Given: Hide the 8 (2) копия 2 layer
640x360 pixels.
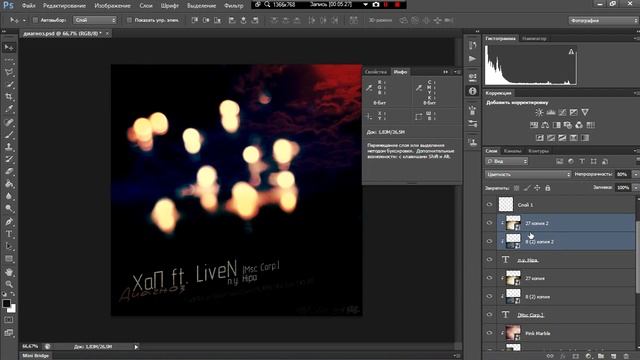Looking at the screenshot, I should click(x=489, y=241).
